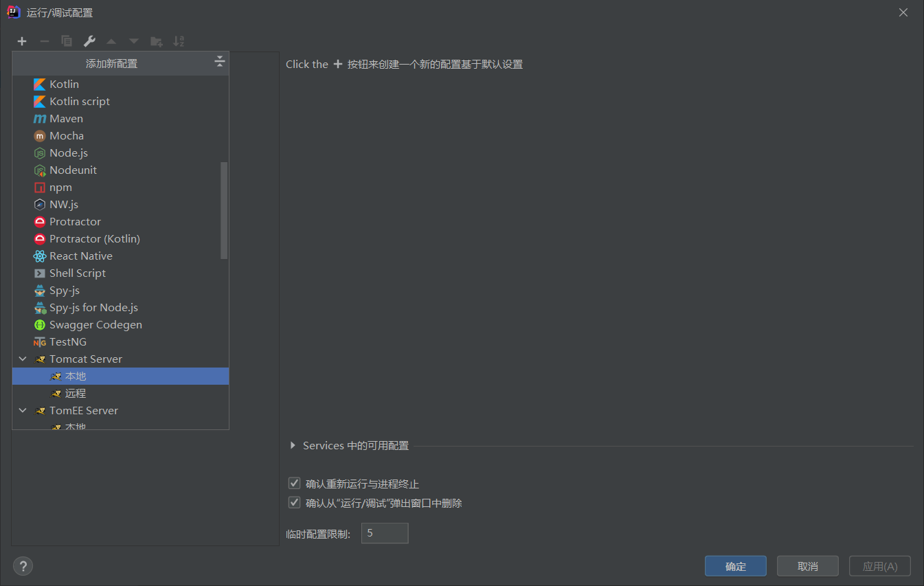Click the 添加新配置 popup header text
The image size is (924, 586).
click(111, 63)
